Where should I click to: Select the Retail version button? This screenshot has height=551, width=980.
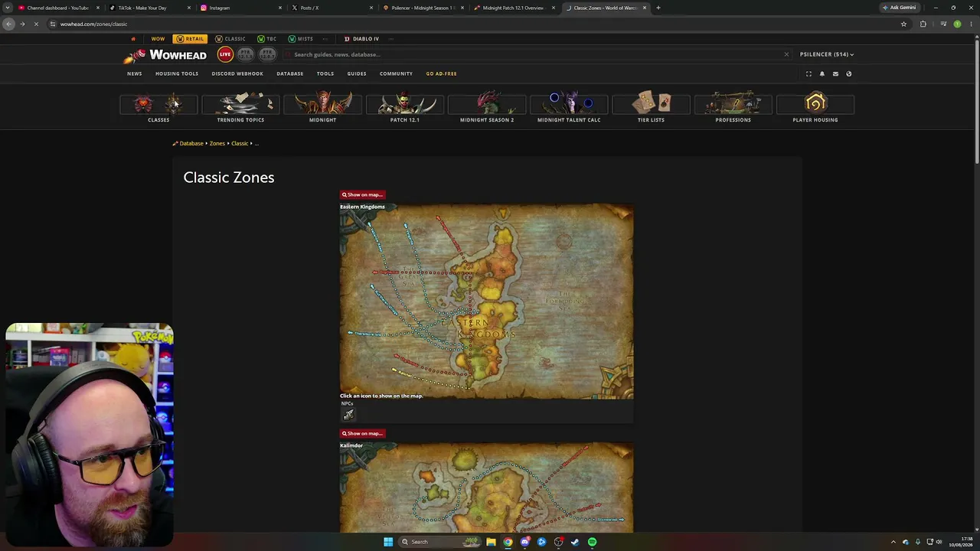click(x=190, y=39)
